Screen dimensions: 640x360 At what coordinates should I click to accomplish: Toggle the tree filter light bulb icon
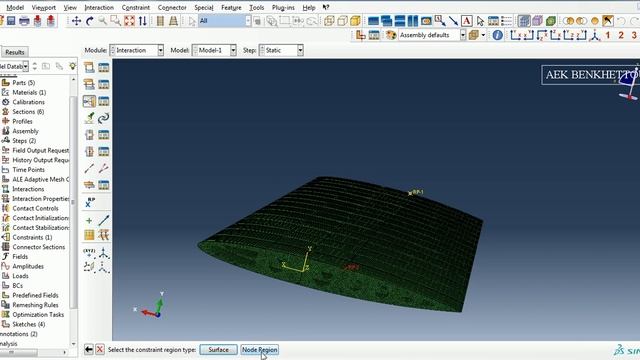72,66
